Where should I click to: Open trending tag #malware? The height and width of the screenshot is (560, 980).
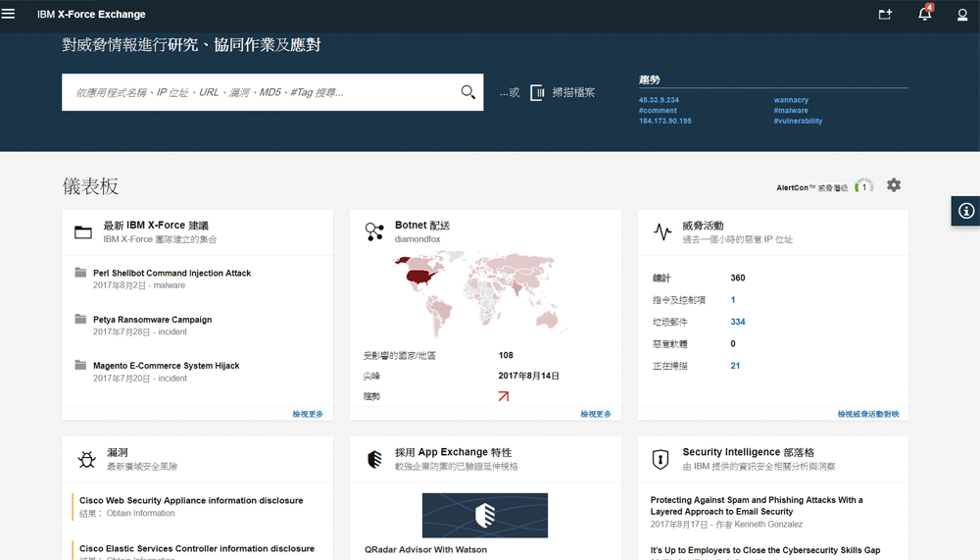791,110
